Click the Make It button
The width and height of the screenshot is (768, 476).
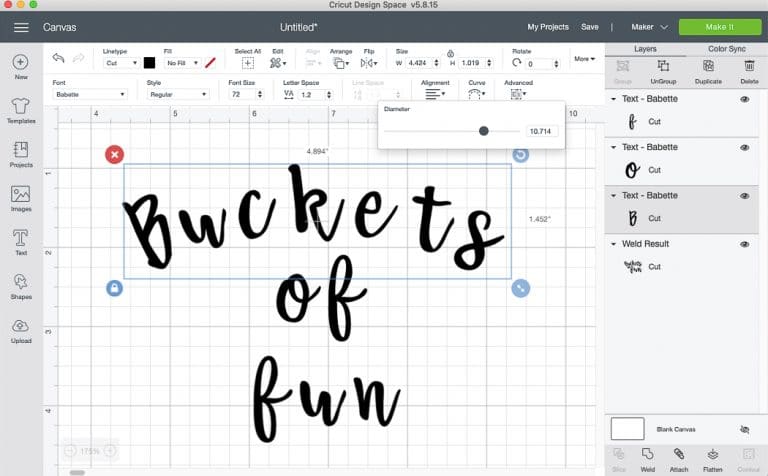tap(720, 27)
